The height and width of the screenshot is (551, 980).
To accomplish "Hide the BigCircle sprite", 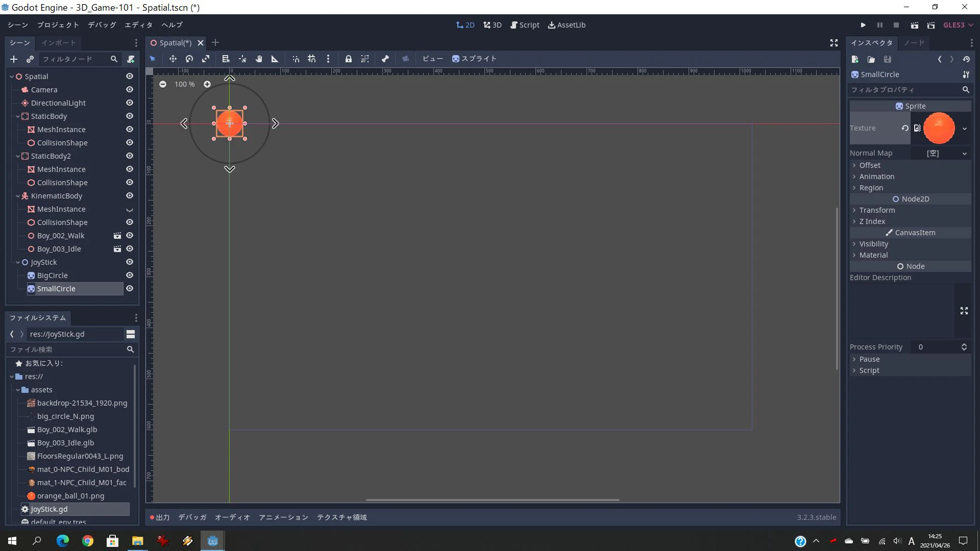I will (x=130, y=275).
